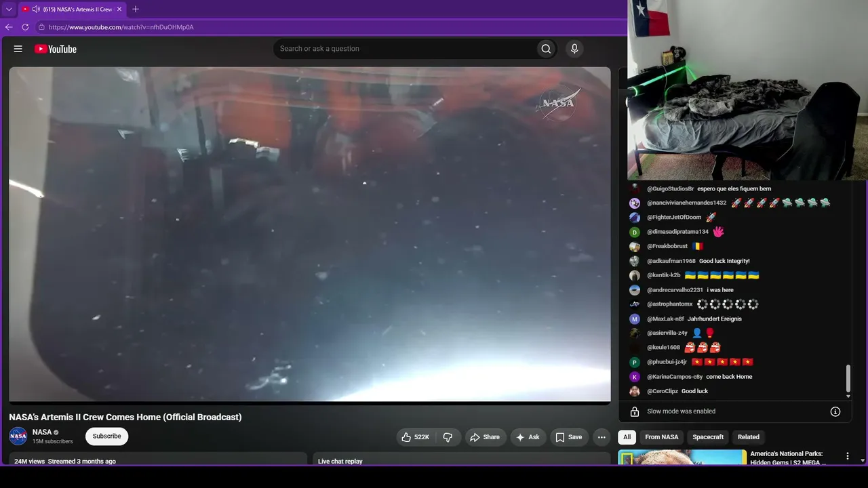868x488 pixels.
Task: Open the NASA channel name link
Action: [x=42, y=432]
